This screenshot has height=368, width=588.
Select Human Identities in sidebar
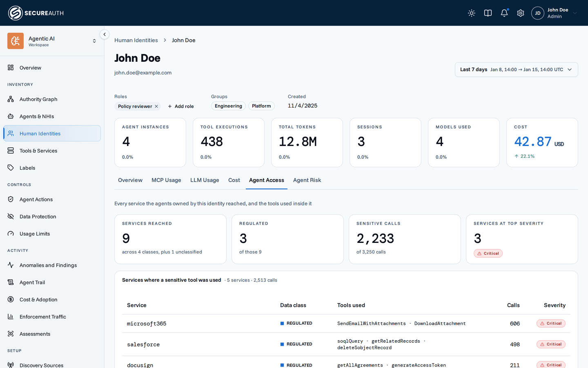[x=52, y=133]
